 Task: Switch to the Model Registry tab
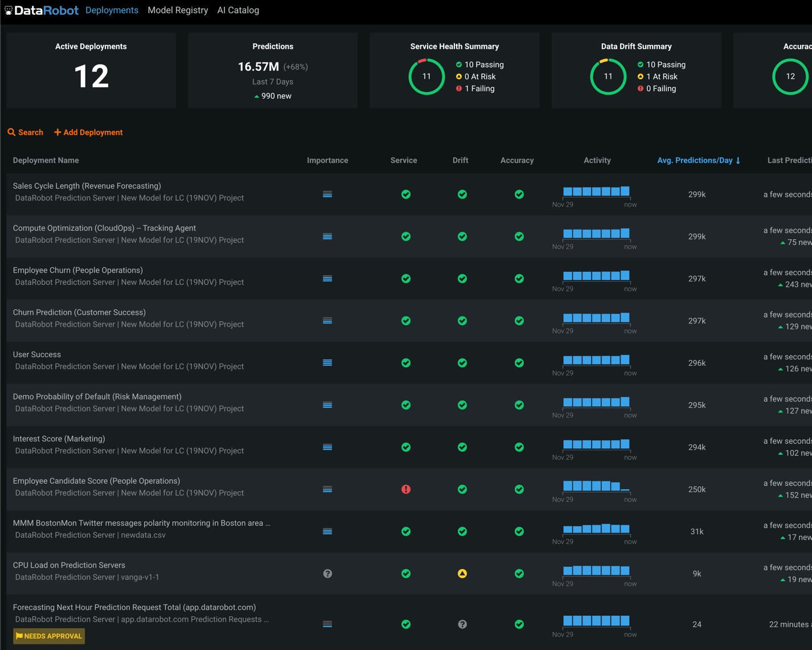(x=178, y=10)
